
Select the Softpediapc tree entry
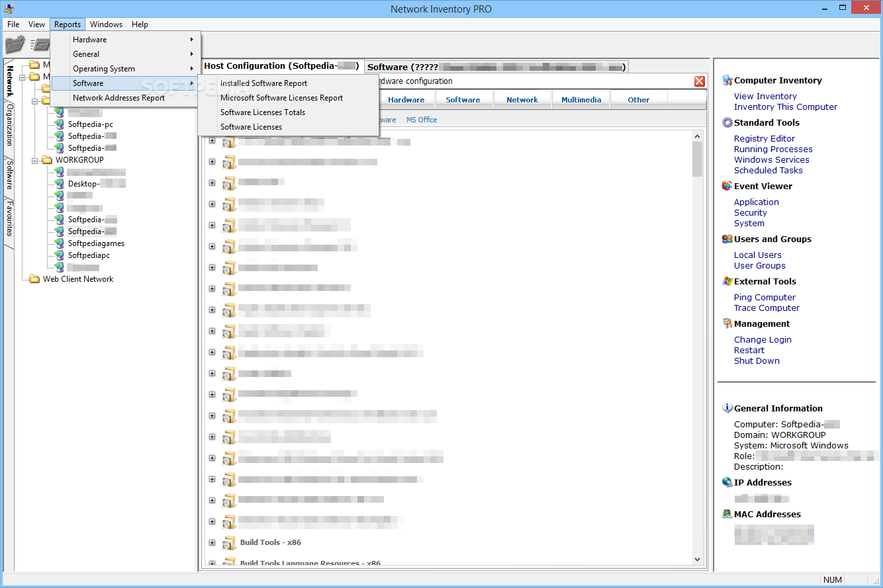point(89,255)
